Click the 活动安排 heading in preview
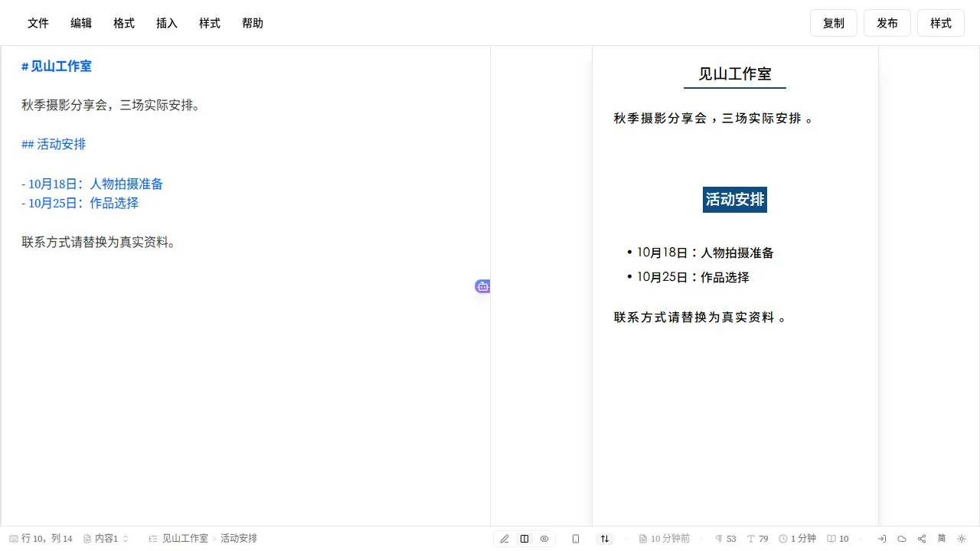 [735, 200]
